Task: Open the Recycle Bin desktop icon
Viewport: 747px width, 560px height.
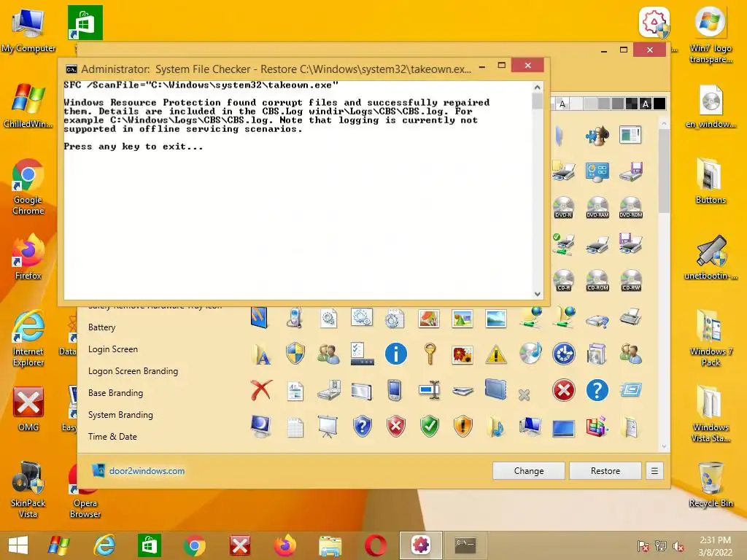Action: point(711,484)
